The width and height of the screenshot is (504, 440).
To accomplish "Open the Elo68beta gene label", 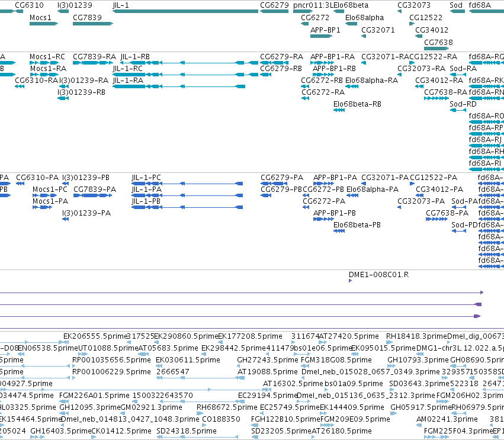I will pyautogui.click(x=351, y=5).
